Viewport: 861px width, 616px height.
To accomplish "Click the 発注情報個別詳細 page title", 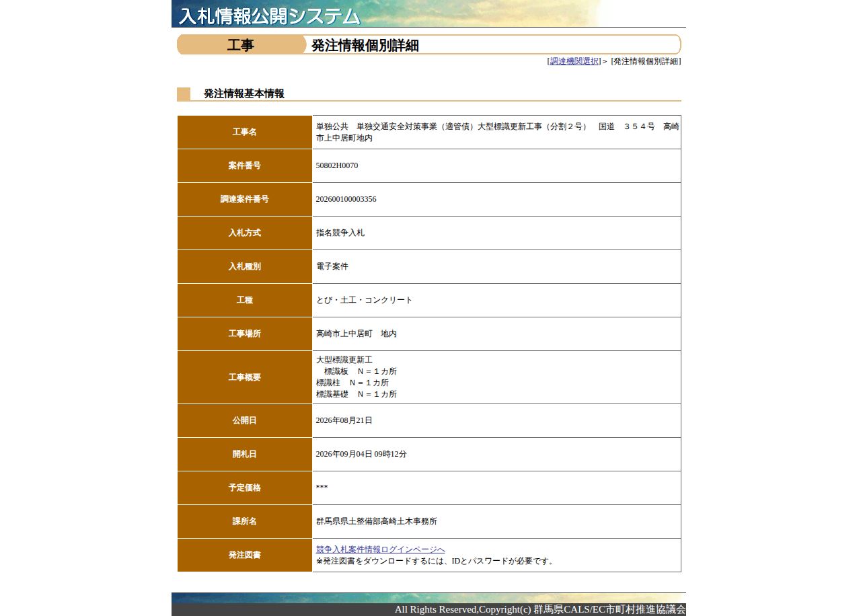I will pyautogui.click(x=365, y=45).
